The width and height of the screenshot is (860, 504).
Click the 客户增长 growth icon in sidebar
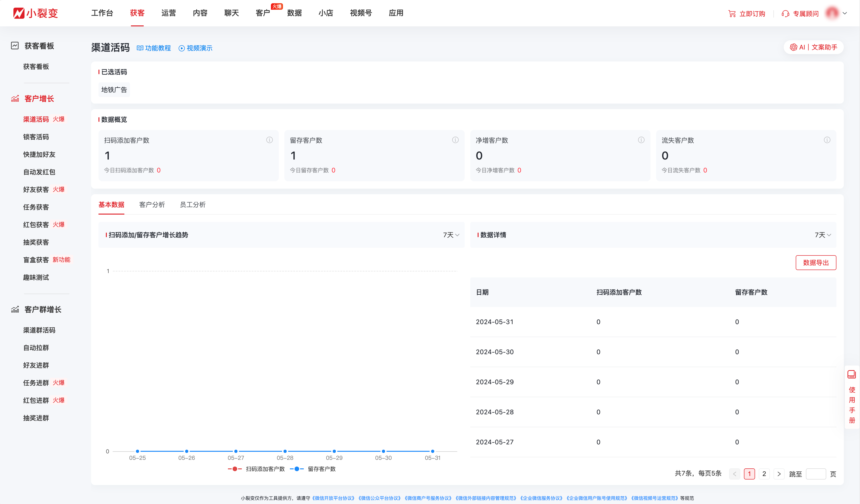coord(15,98)
